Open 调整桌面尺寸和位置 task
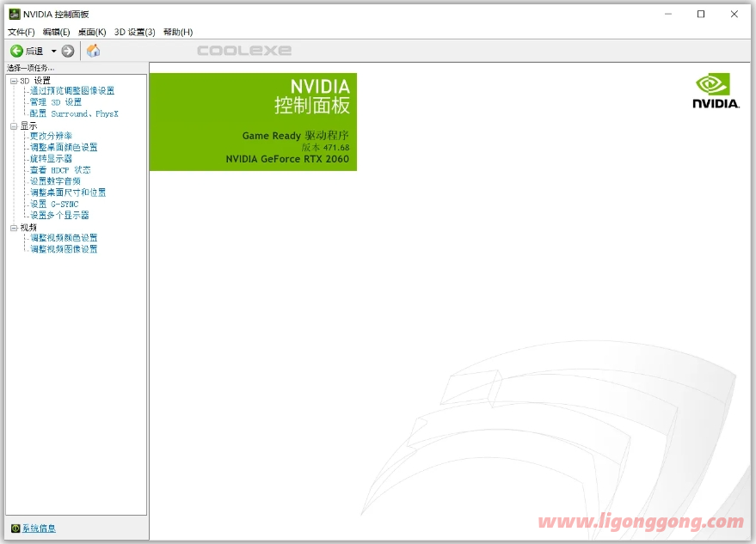756x544 pixels. point(68,193)
